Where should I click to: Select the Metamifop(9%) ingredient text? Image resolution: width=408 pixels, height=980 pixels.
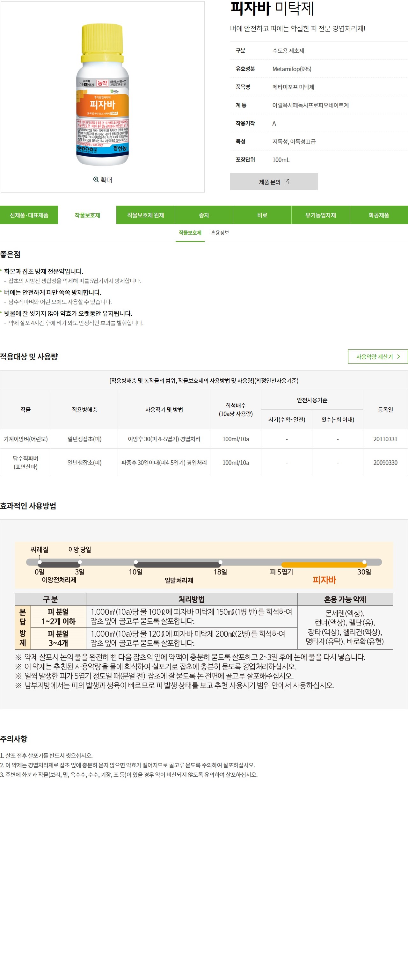(292, 69)
